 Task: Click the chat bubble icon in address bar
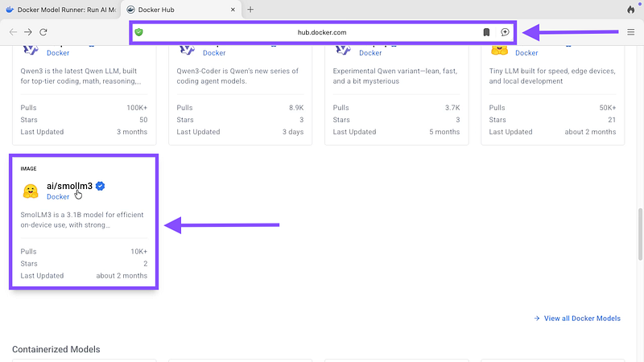click(x=505, y=32)
